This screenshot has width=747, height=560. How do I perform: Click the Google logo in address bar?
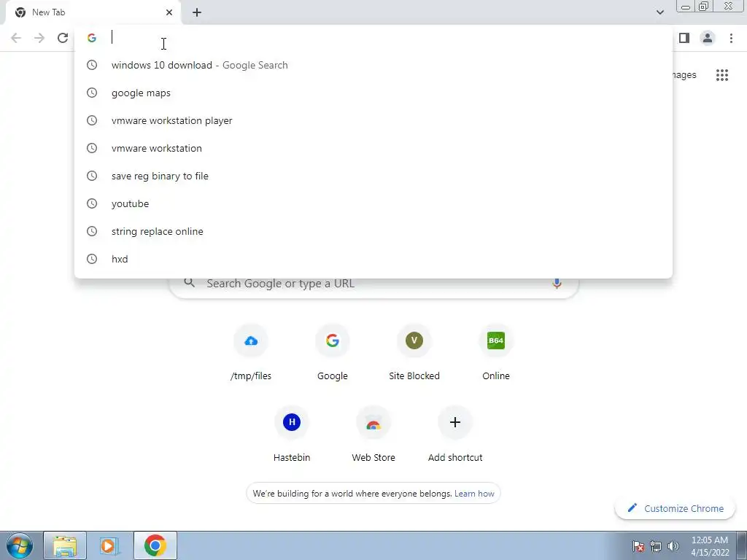tap(92, 38)
